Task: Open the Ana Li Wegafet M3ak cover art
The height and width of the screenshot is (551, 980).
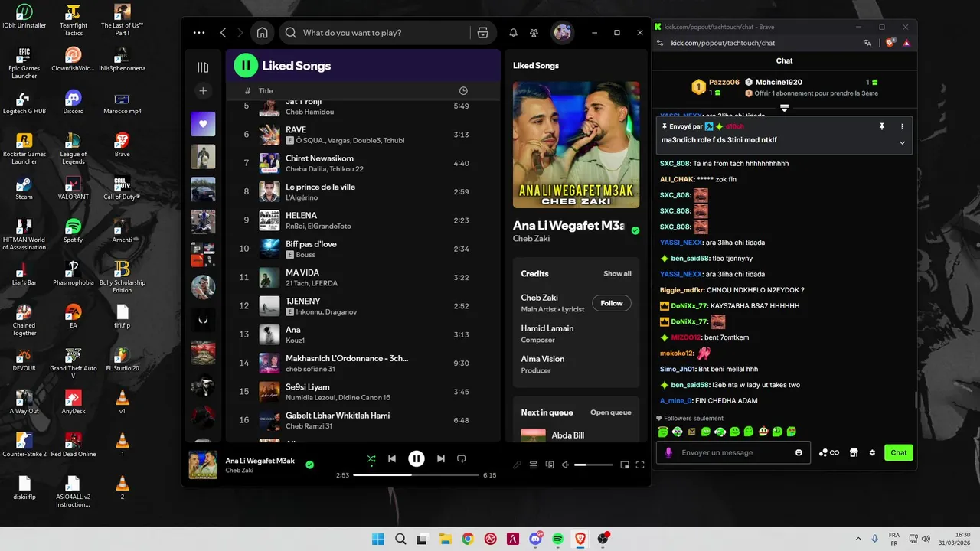Action: coord(576,145)
